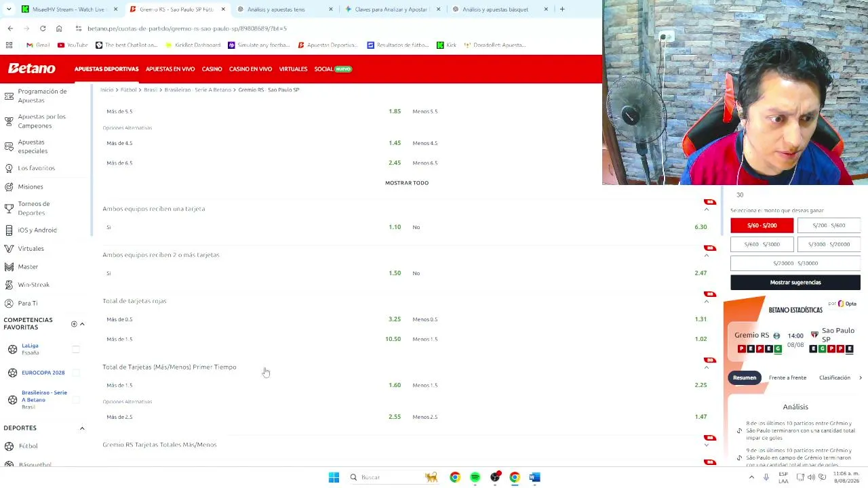Collapse the Ambos equipos reciben una tarjeta market

click(x=707, y=209)
